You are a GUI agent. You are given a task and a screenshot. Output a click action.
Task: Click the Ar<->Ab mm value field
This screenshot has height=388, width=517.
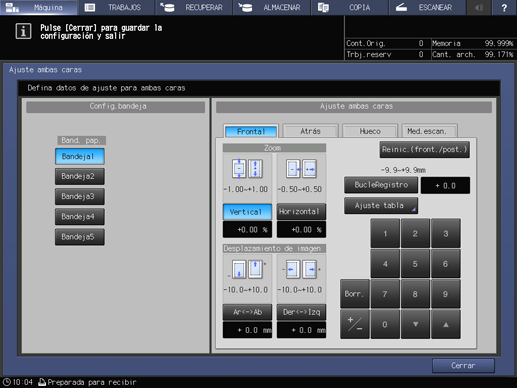pos(247,330)
